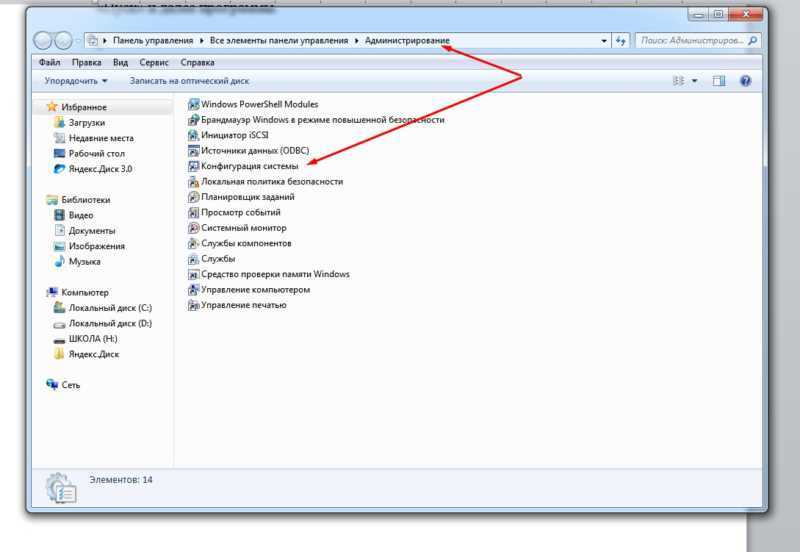800x552 pixels.
Task: Click Все элементы панели управления breadcrumb
Action: click(279, 40)
